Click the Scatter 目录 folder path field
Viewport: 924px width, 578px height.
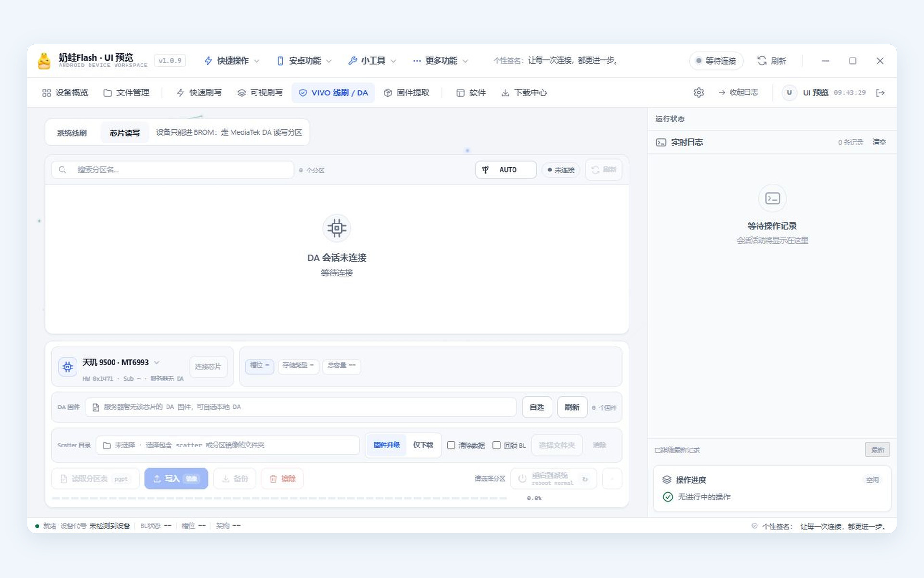[x=228, y=445]
